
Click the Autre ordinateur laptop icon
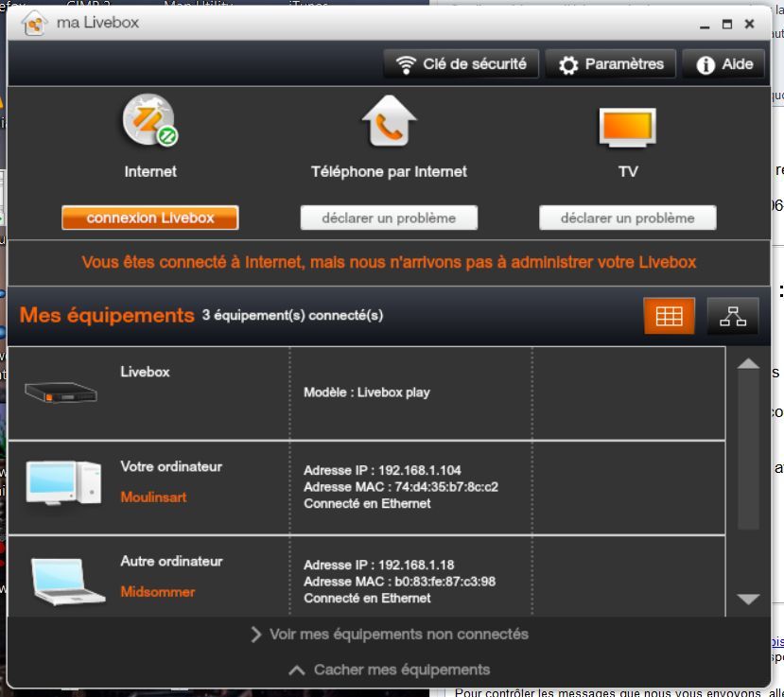coord(67,581)
